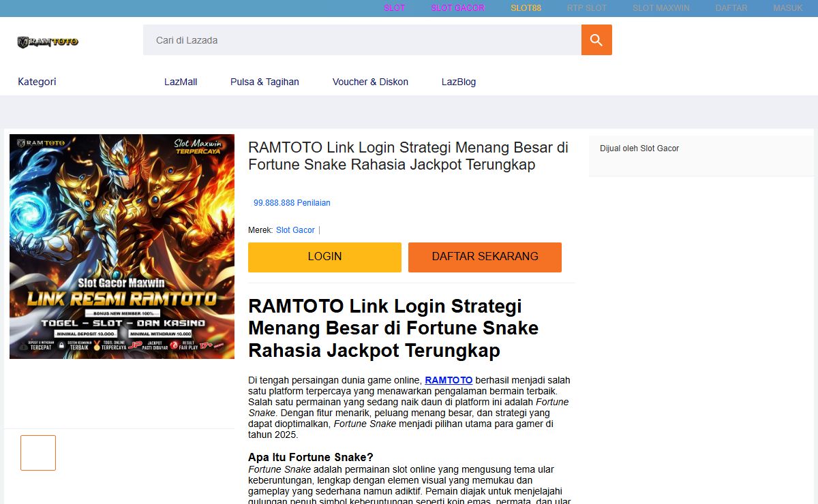Open the 99.888.888 Penilaian ratings link
The width and height of the screenshot is (818, 504).
click(x=292, y=203)
